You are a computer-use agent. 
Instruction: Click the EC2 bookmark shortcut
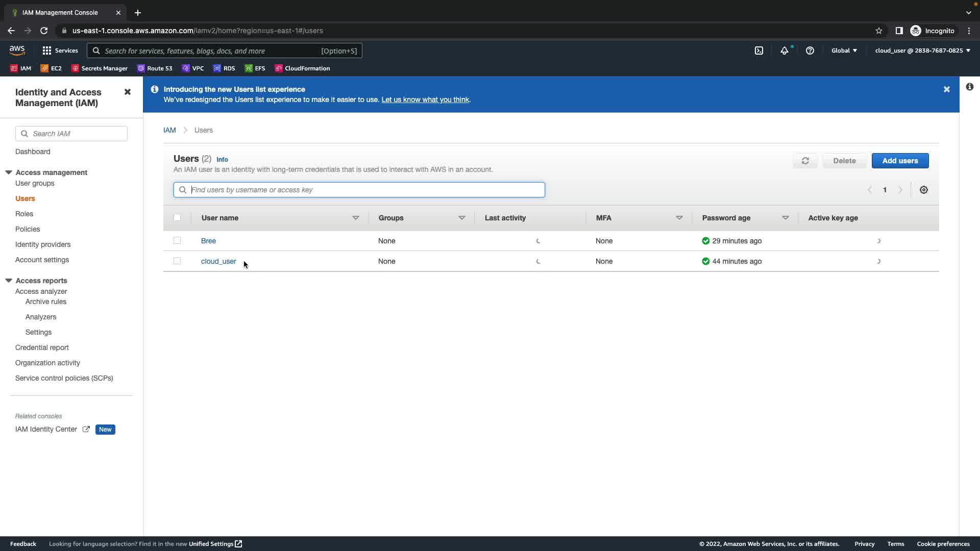coord(51,68)
